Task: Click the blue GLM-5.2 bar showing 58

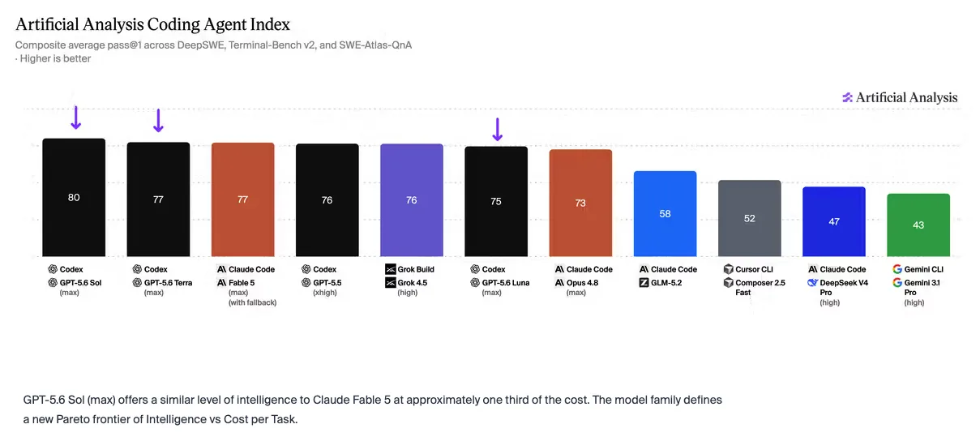Action: coord(665,214)
